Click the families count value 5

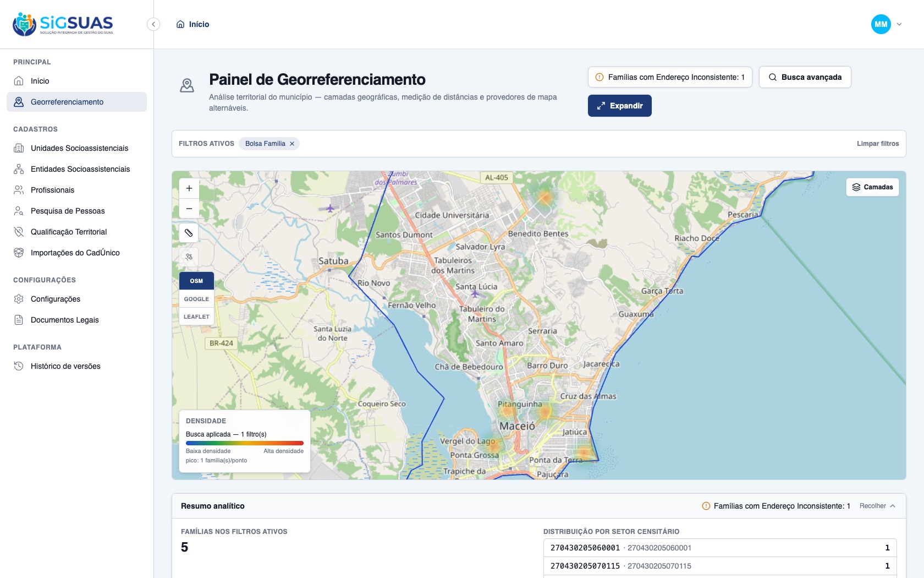[184, 547]
